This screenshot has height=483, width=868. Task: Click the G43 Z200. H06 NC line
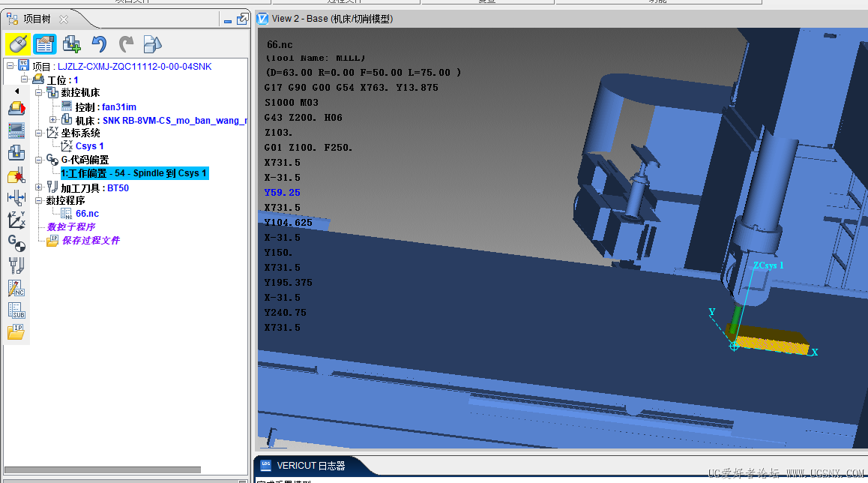click(304, 118)
